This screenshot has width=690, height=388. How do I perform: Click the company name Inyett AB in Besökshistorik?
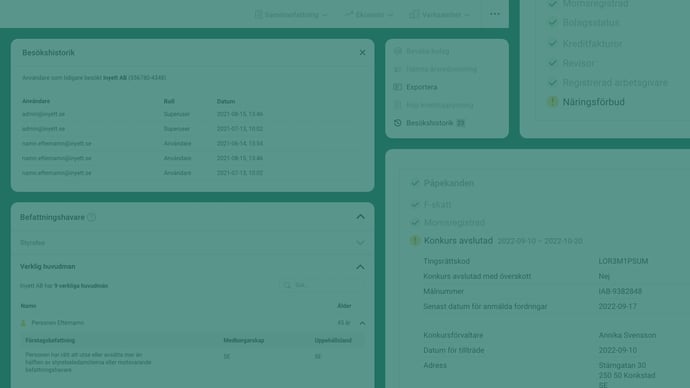click(x=115, y=78)
